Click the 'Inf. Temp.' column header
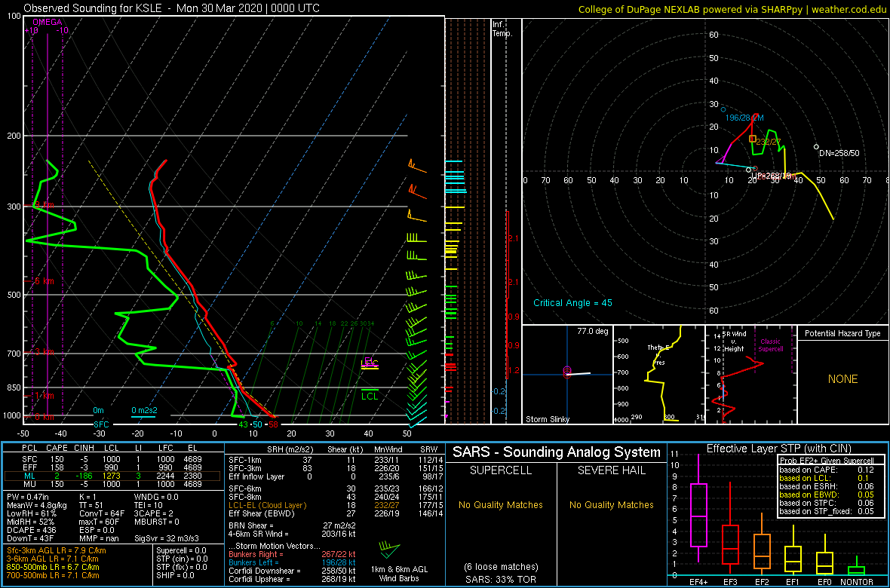The image size is (890, 588). coord(502,29)
